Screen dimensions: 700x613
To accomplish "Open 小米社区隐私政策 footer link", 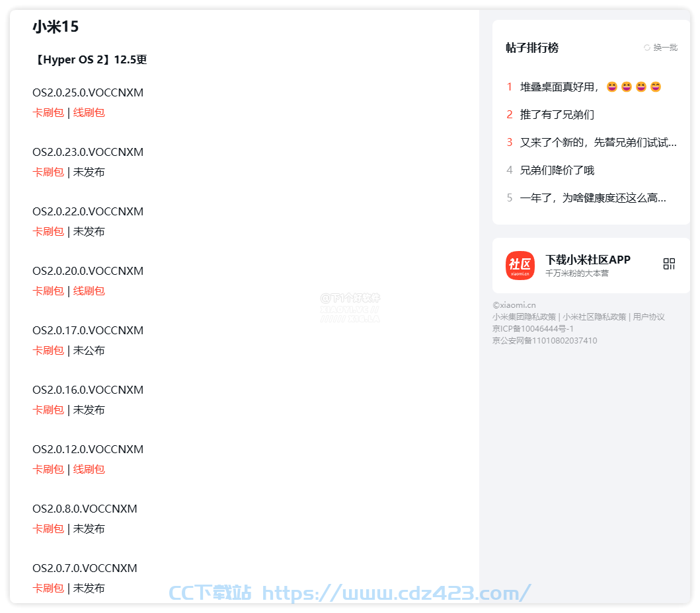I will tap(594, 317).
